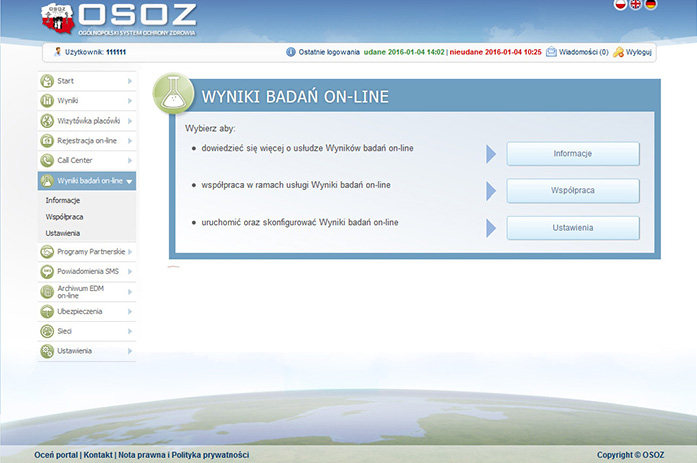The height and width of the screenshot is (463, 697).
Task: Expand the Programy Partnerskie arrow
Action: pos(130,252)
